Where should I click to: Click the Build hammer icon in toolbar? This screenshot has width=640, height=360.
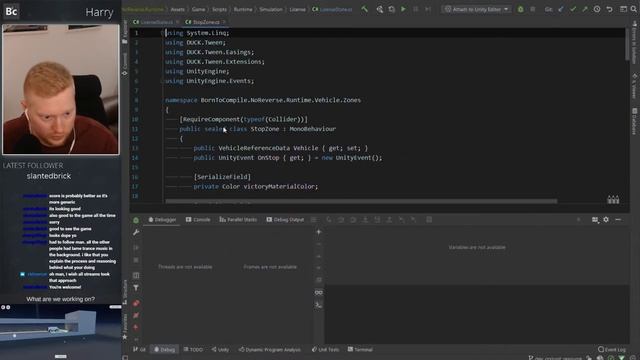pyautogui.click(x=364, y=9)
